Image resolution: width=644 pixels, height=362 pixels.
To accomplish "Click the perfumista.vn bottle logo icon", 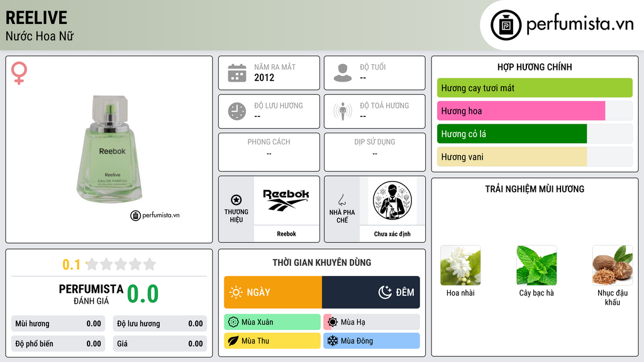I will [x=506, y=25].
